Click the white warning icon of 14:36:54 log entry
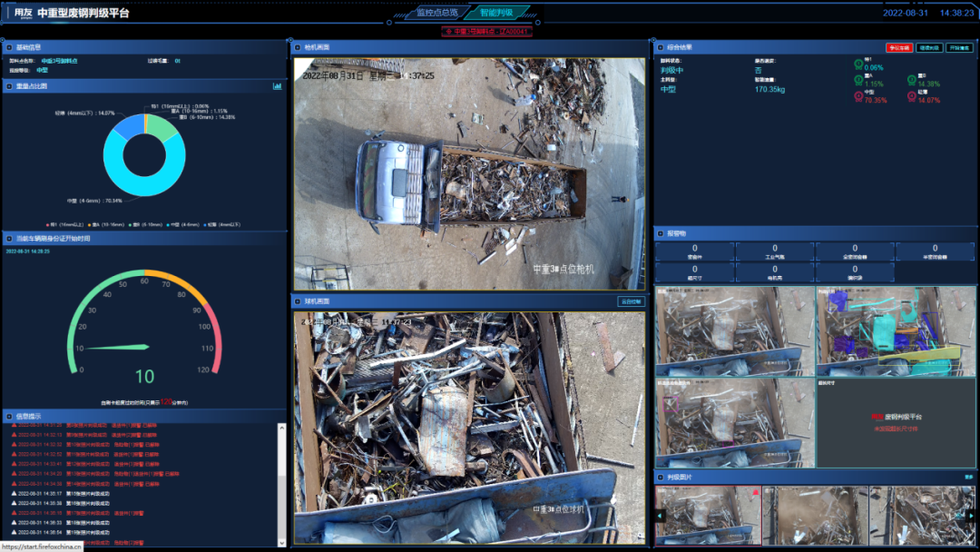The height and width of the screenshot is (552, 980). coord(15,532)
